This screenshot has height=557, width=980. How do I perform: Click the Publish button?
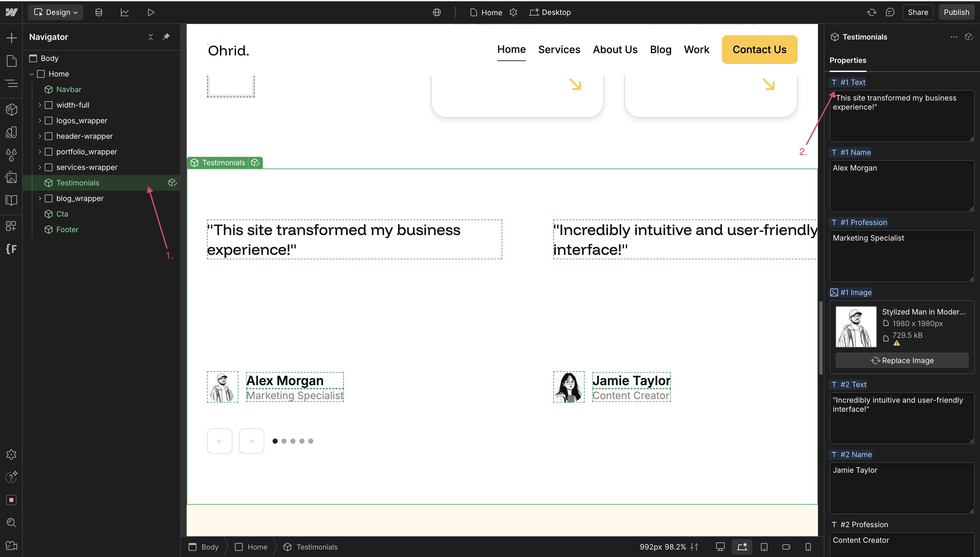[x=956, y=12]
